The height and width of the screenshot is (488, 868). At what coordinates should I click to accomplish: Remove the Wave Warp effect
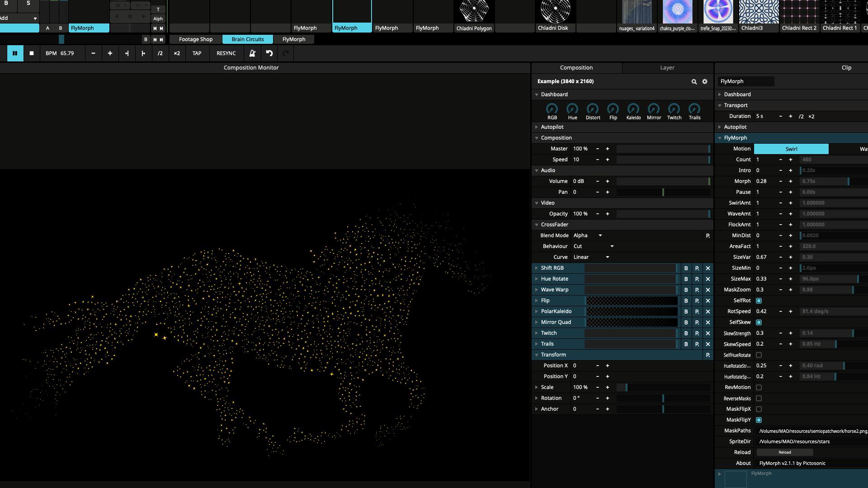point(708,290)
